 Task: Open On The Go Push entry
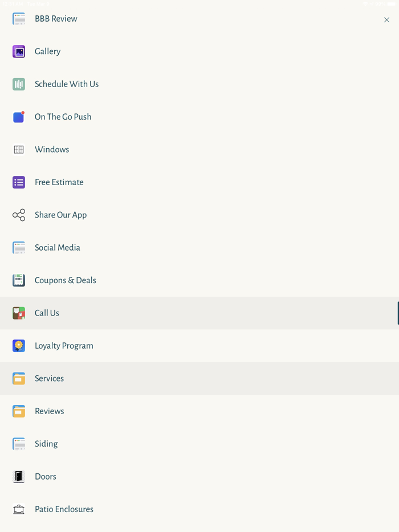(63, 117)
